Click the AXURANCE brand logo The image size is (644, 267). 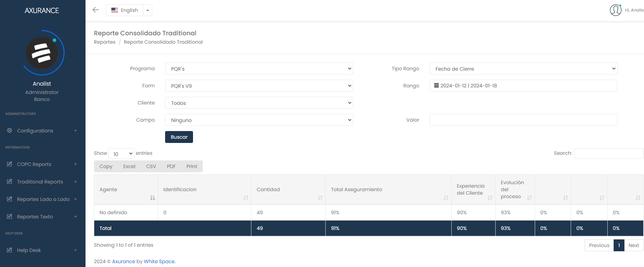42,10
